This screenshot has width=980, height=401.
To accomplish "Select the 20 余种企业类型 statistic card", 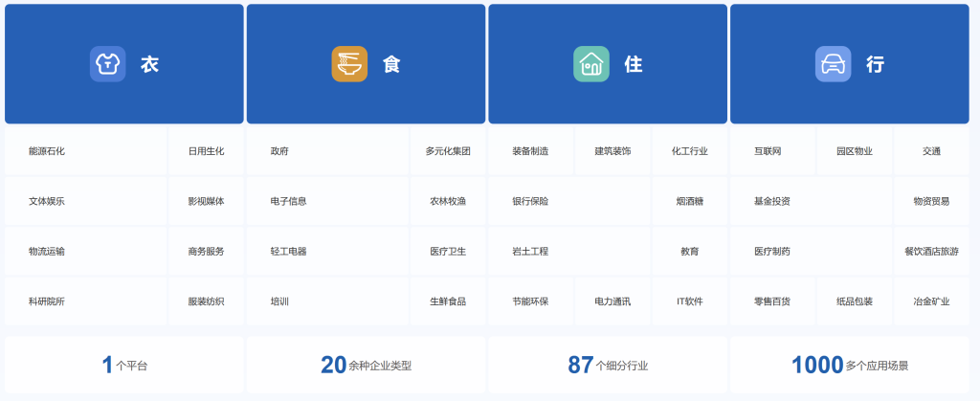I will pyautogui.click(x=366, y=365).
